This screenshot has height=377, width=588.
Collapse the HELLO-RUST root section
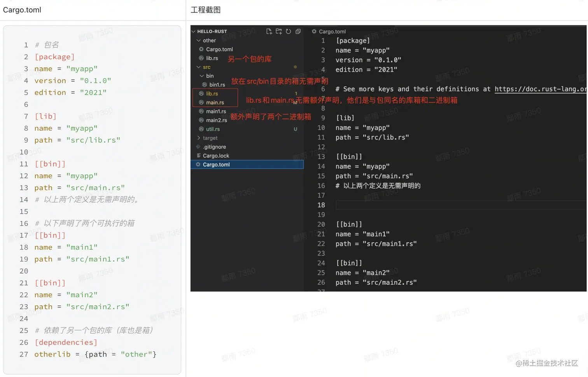193,32
